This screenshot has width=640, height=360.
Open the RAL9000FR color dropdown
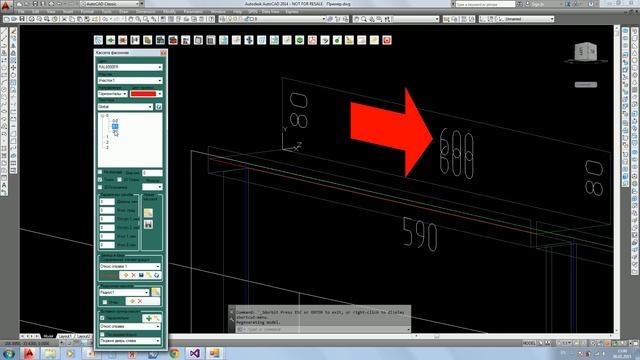point(130,67)
